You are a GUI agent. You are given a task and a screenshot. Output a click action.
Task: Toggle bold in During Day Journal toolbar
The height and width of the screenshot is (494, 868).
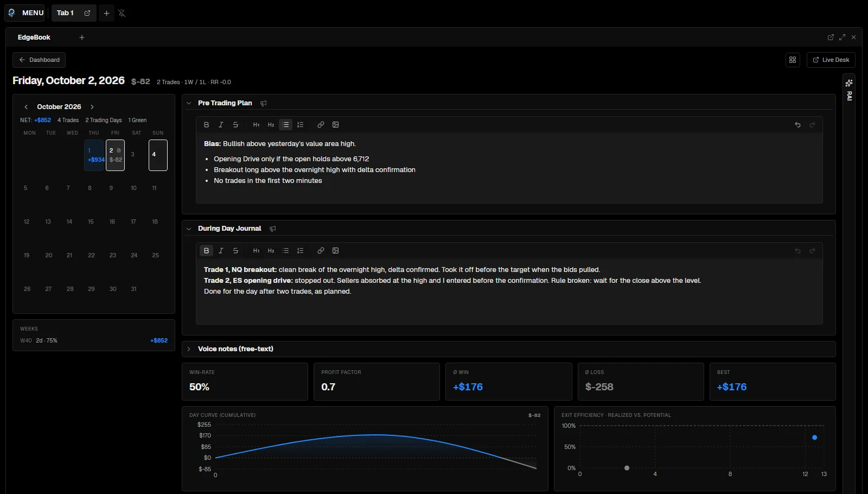point(206,251)
